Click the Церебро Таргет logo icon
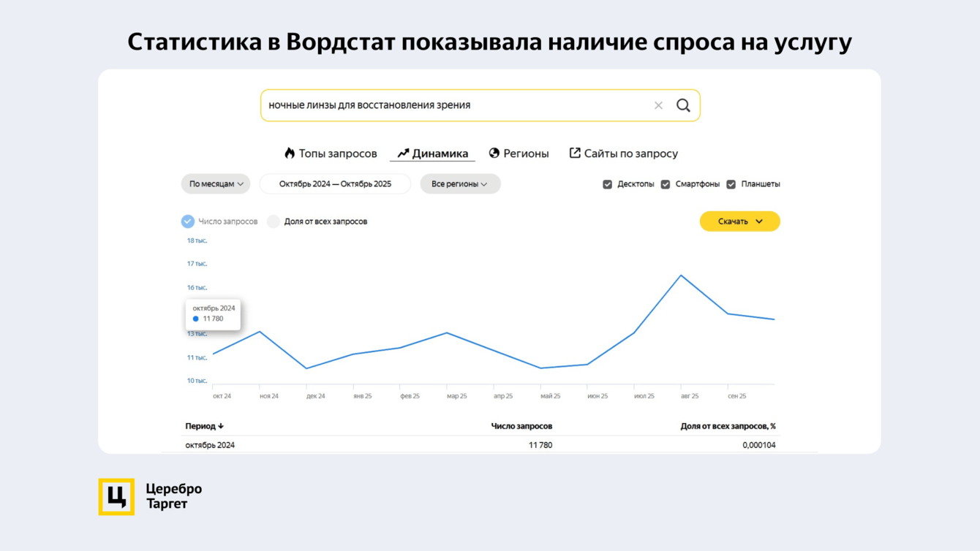 [116, 497]
